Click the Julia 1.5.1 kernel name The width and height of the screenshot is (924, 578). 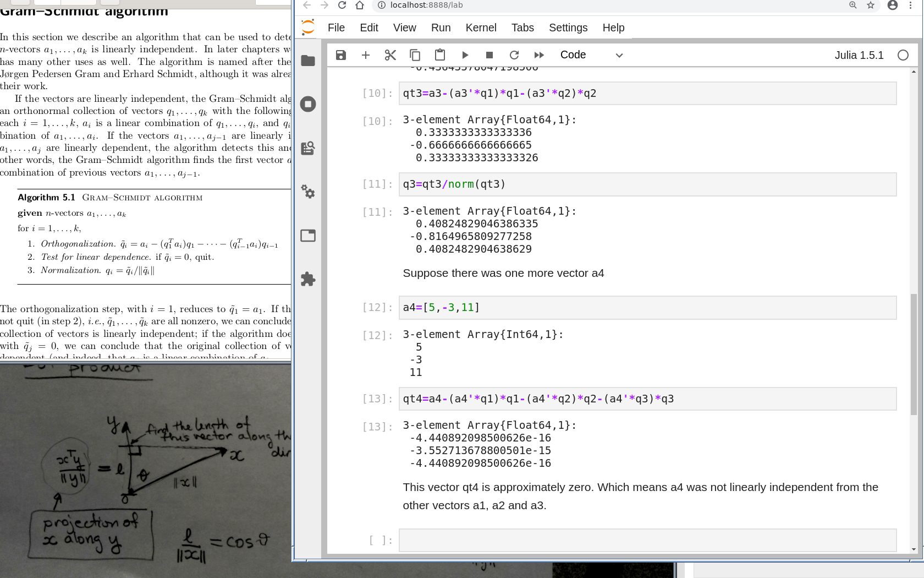point(859,55)
